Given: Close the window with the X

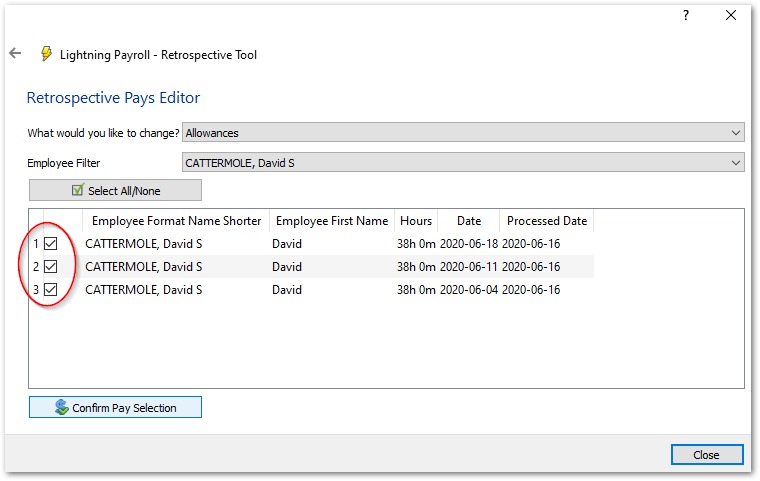Looking at the screenshot, I should (730, 16).
